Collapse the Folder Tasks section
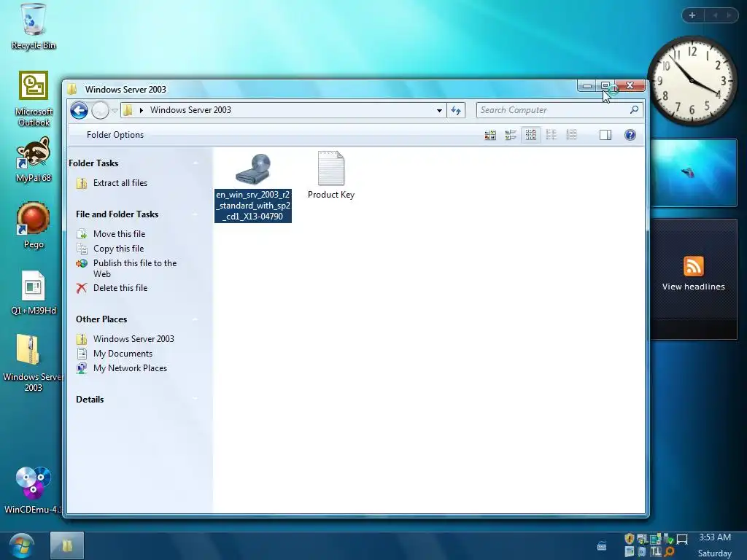 [x=196, y=163]
